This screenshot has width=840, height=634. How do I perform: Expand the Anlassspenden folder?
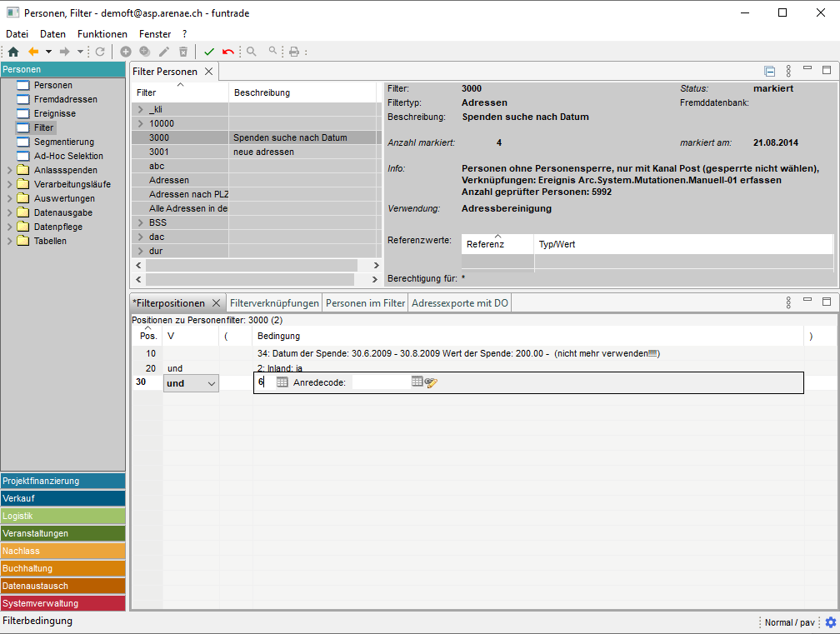click(9, 171)
